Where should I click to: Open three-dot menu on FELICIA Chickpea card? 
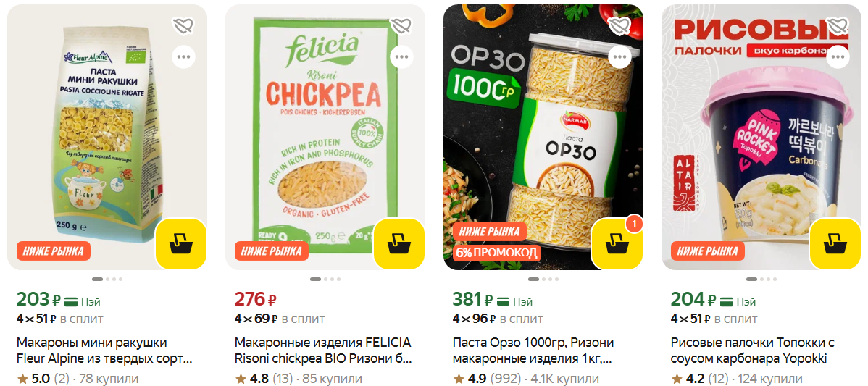coord(401,56)
